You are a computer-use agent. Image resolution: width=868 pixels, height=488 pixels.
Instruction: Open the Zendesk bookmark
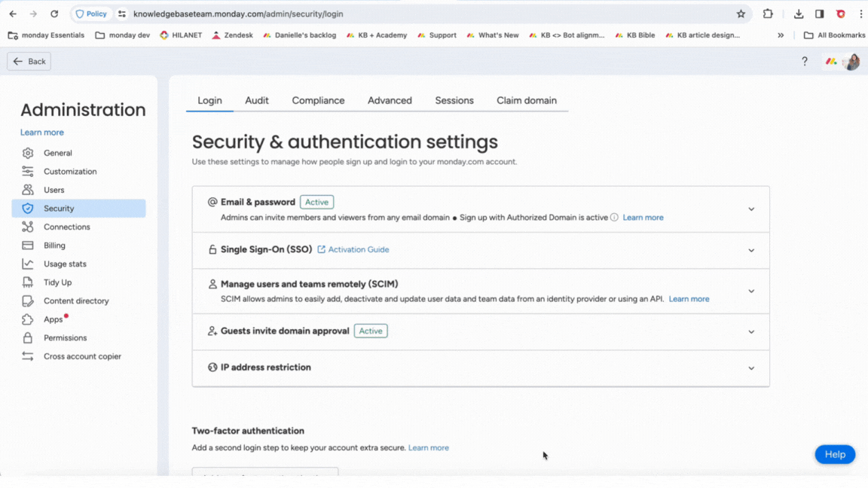pos(233,35)
